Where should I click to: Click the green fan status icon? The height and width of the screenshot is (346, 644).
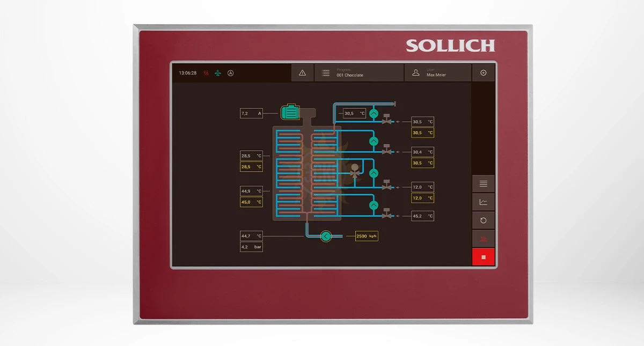click(x=218, y=73)
